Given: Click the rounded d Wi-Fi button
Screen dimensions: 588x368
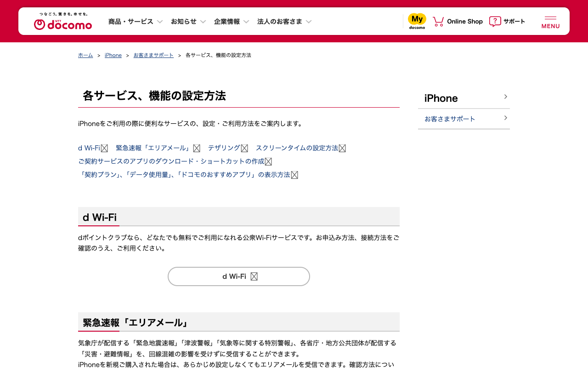Looking at the screenshot, I should 239,276.
